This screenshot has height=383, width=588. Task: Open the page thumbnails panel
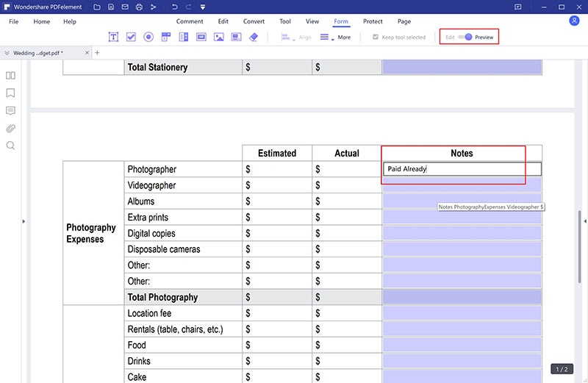[x=10, y=76]
